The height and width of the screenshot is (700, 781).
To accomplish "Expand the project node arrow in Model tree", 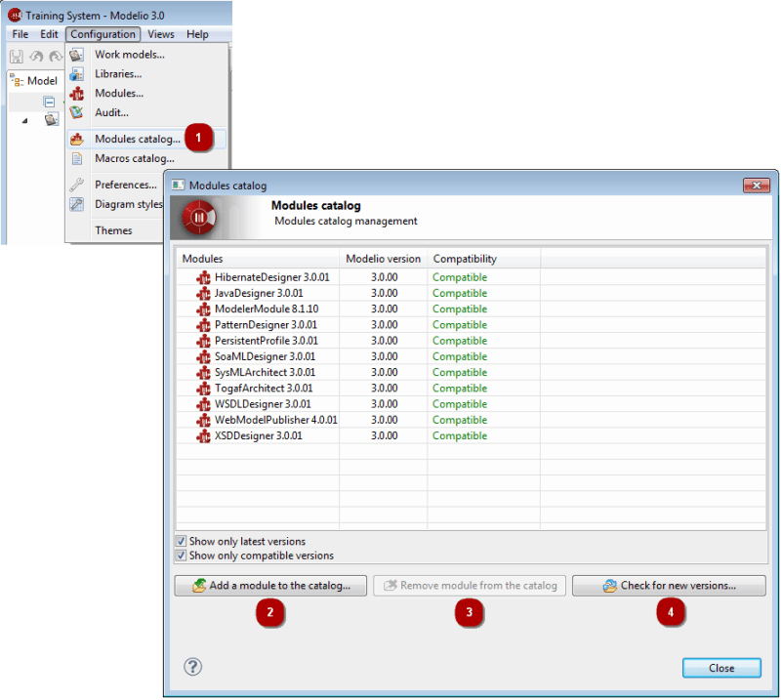I will (25, 120).
